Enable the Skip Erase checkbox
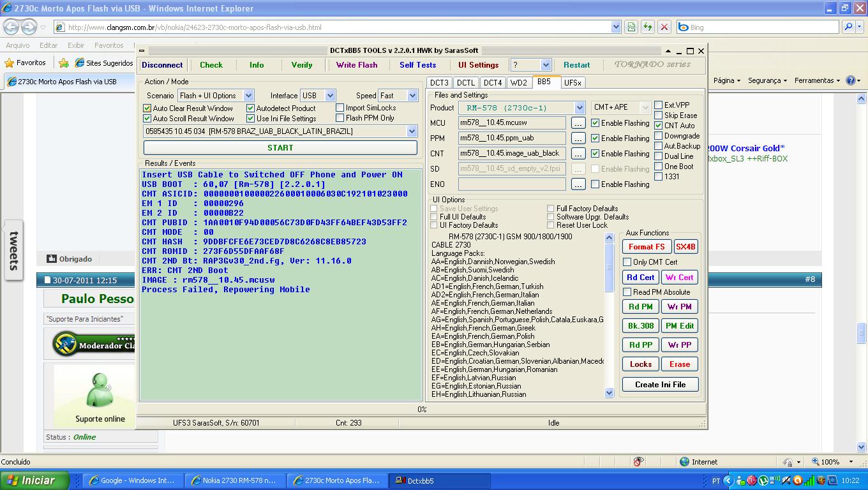Screen dimensions: 868x490 click(x=659, y=115)
